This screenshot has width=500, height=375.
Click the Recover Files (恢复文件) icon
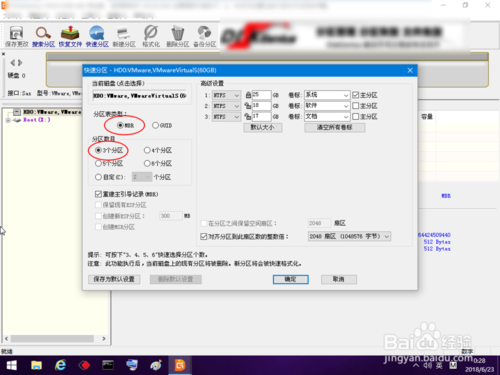pyautogui.click(x=70, y=36)
